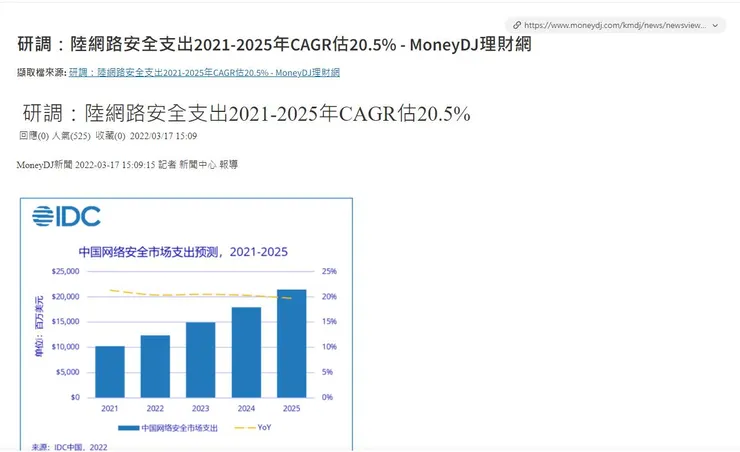Open the 擷取檔來源 MoneyDJ source hyperlink

click(x=204, y=73)
